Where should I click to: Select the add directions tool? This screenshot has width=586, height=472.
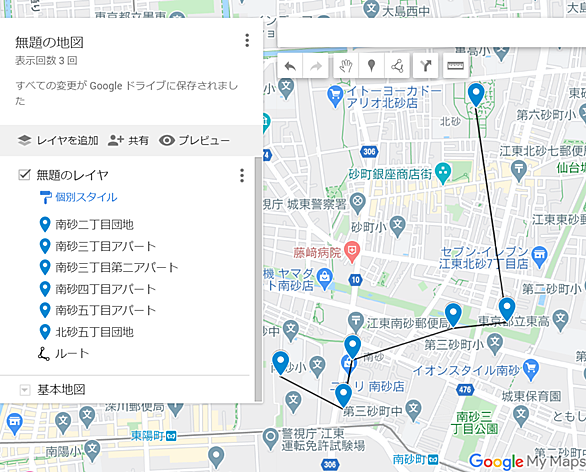click(426, 66)
